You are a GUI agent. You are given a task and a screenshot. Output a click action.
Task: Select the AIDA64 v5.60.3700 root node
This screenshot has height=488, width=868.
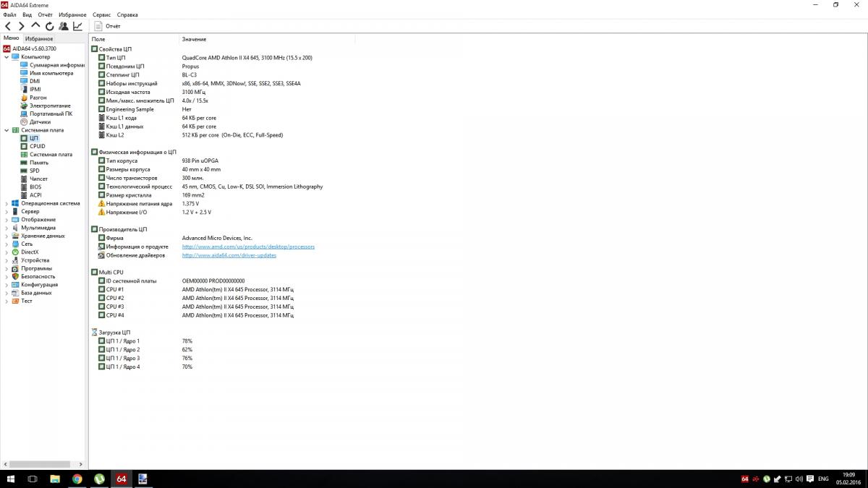34,48
